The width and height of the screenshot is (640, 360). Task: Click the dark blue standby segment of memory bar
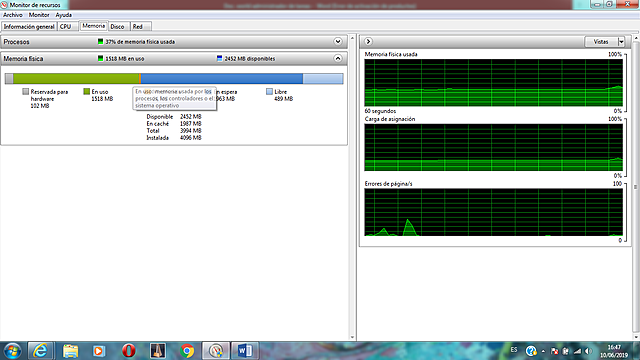(x=222, y=78)
